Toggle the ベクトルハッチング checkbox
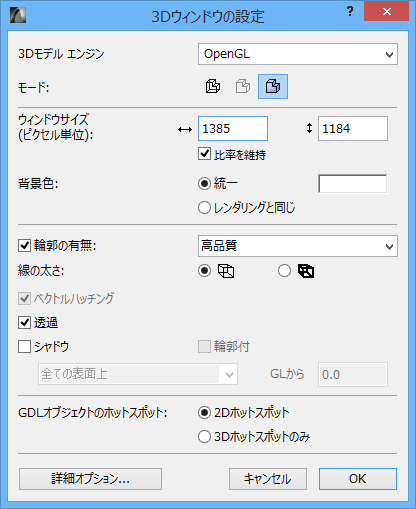The width and height of the screenshot is (416, 509). (24, 299)
